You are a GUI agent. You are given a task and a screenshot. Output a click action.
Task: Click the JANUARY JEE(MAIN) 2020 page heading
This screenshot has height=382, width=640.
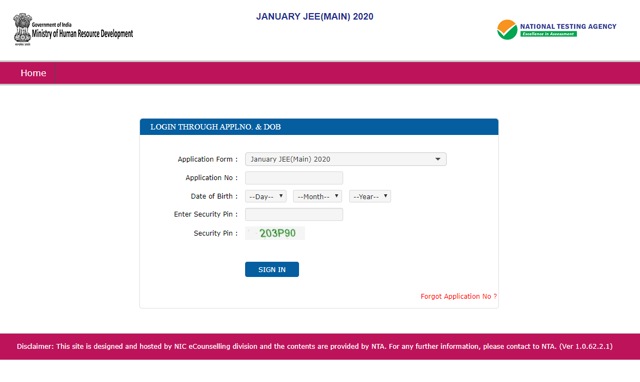coord(314,17)
